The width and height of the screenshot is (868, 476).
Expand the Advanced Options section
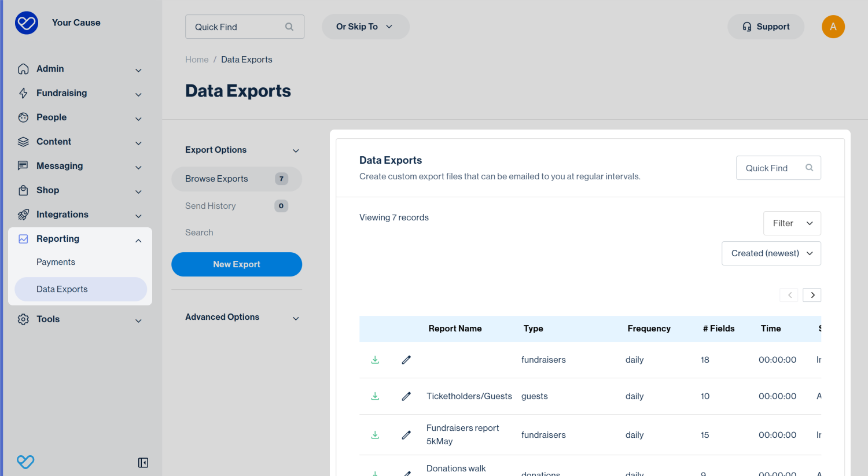coord(296,318)
